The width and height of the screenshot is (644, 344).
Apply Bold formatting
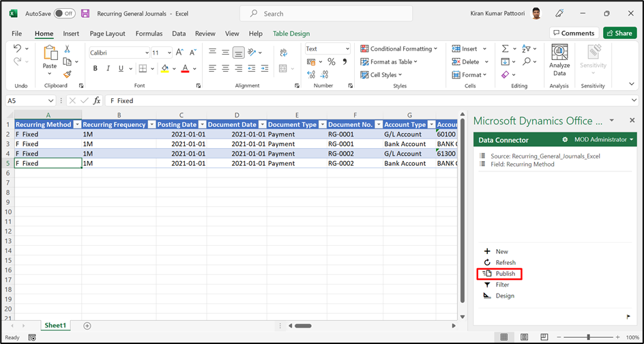[96, 69]
